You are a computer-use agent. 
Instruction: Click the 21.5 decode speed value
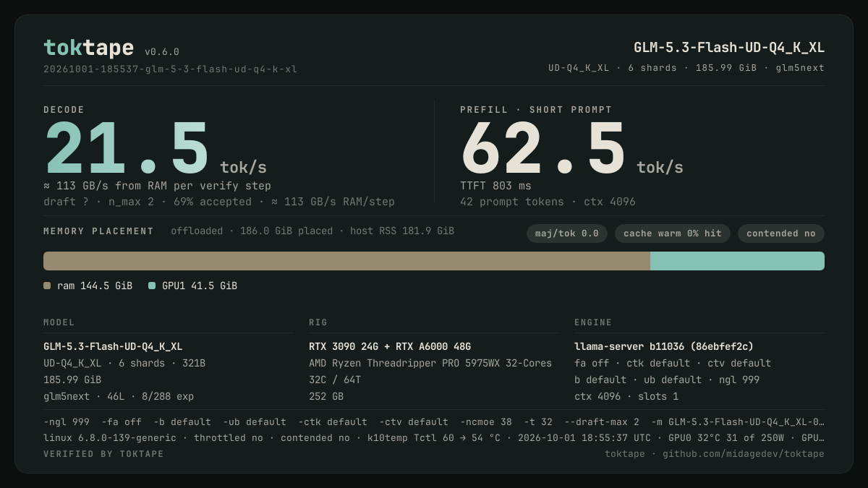coord(127,149)
